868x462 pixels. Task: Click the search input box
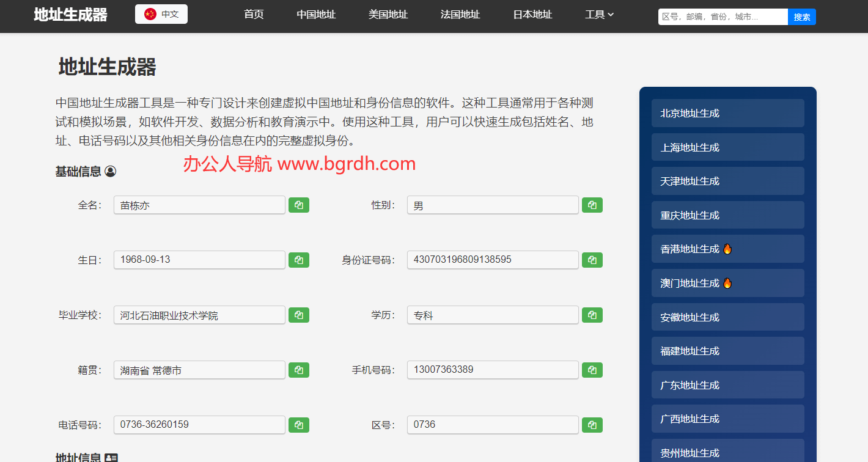click(x=723, y=17)
